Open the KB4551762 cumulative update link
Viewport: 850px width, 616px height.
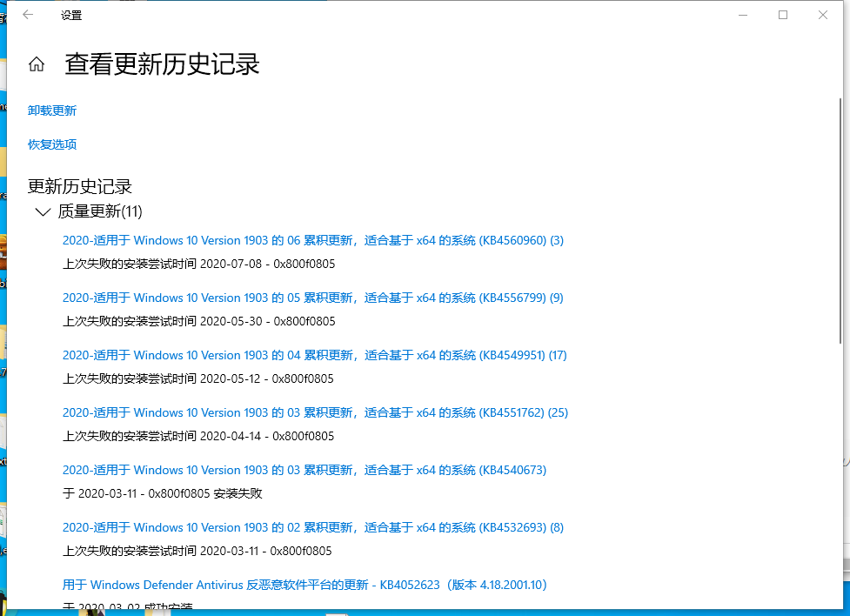point(315,412)
